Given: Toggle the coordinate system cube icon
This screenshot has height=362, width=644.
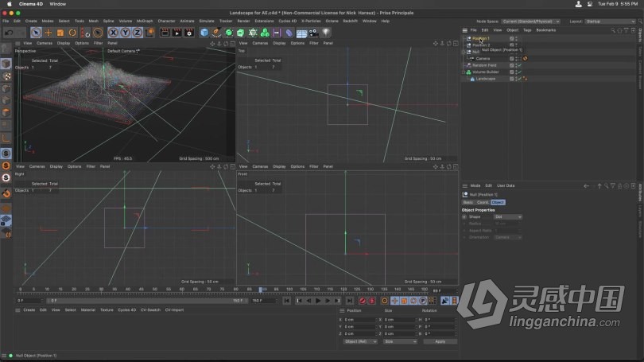Looking at the screenshot, I should (x=149, y=33).
